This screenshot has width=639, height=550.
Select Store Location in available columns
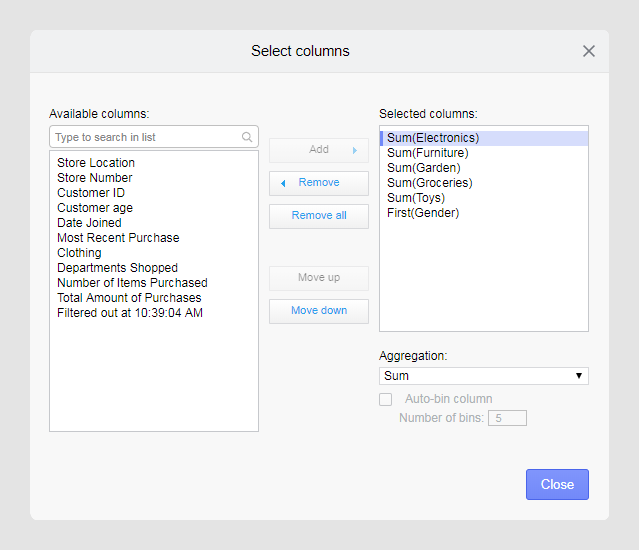click(96, 163)
